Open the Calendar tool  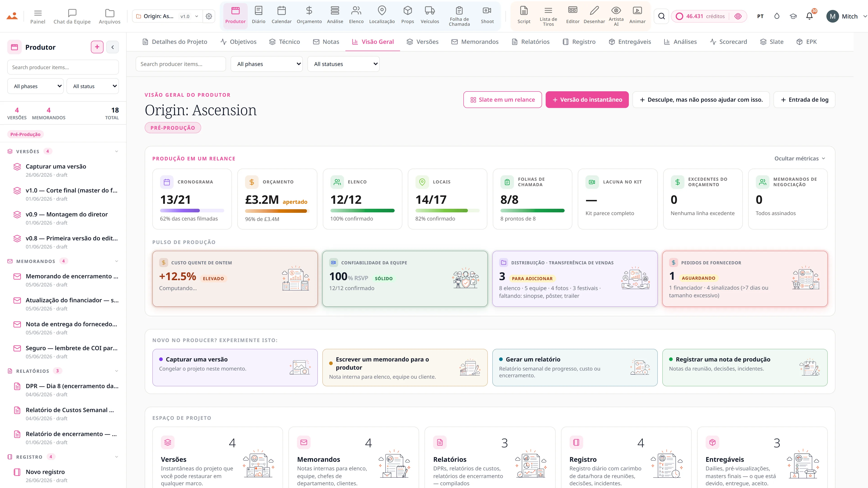click(x=281, y=16)
